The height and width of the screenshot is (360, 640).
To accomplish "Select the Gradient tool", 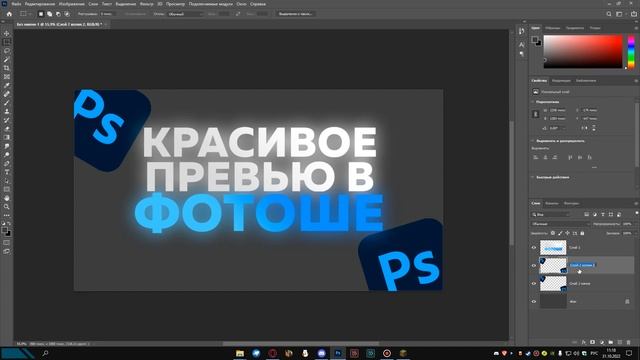I will pyautogui.click(x=7, y=137).
